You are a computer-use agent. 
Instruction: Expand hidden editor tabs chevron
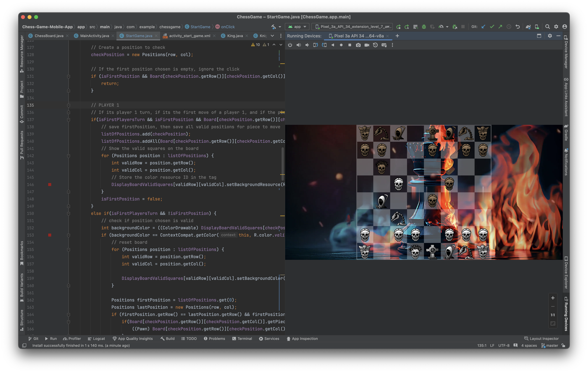click(x=272, y=36)
